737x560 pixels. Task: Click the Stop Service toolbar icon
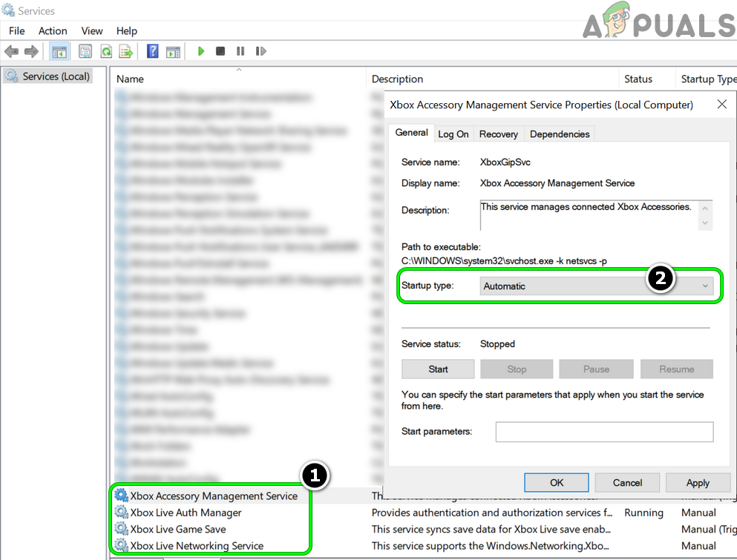pyautogui.click(x=220, y=51)
